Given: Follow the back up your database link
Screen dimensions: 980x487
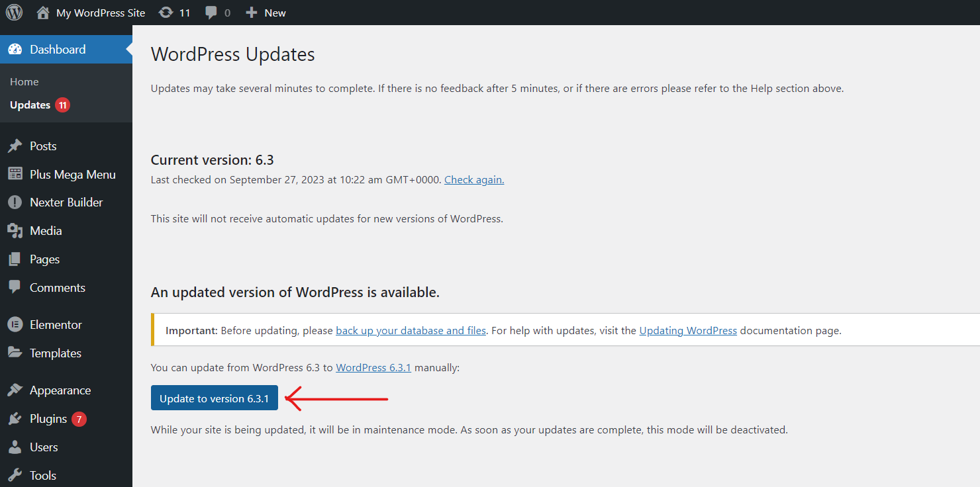Looking at the screenshot, I should [411, 330].
